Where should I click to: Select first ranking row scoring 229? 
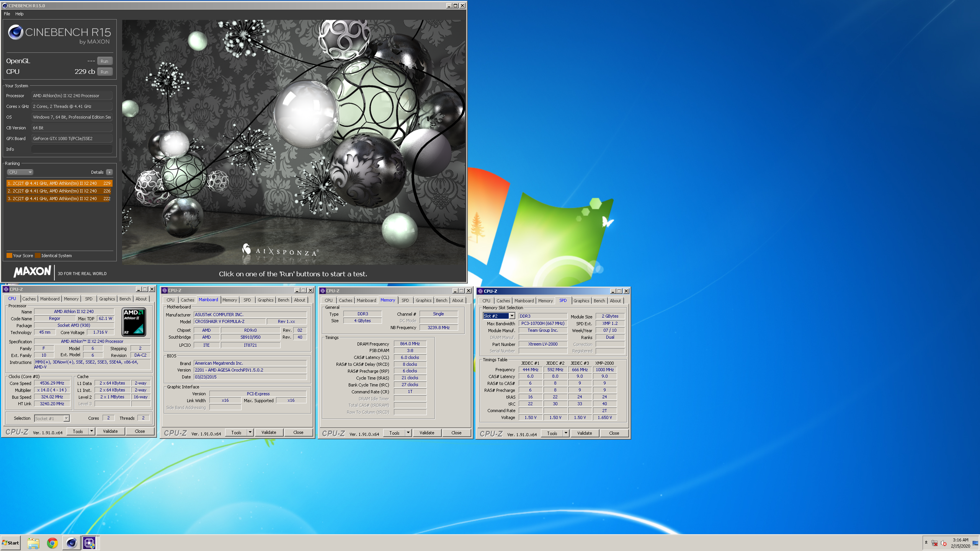click(x=59, y=183)
